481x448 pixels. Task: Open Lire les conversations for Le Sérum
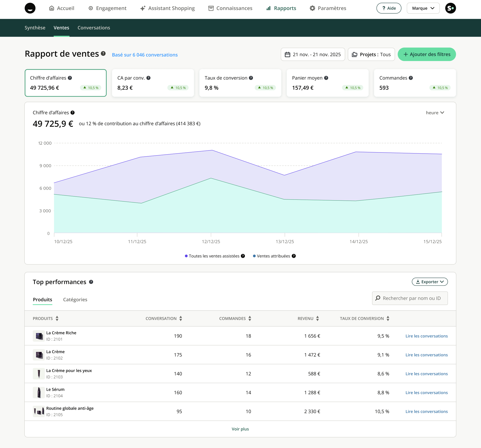[426, 393]
